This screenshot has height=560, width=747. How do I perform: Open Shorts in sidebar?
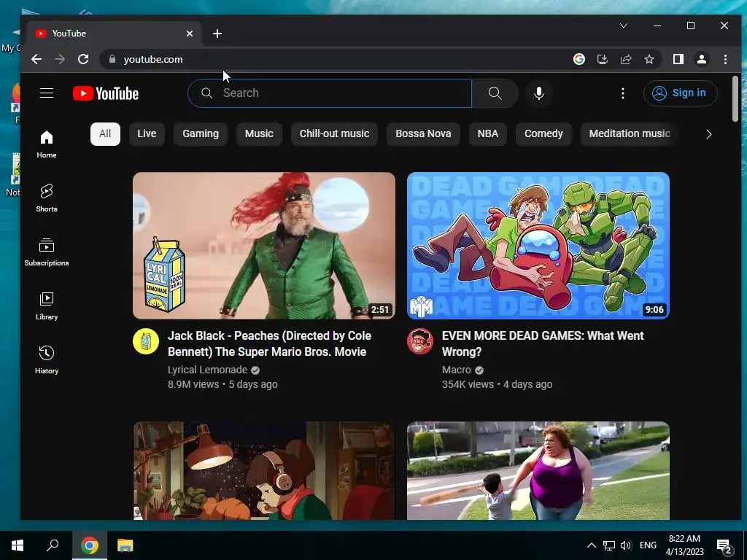(x=46, y=198)
